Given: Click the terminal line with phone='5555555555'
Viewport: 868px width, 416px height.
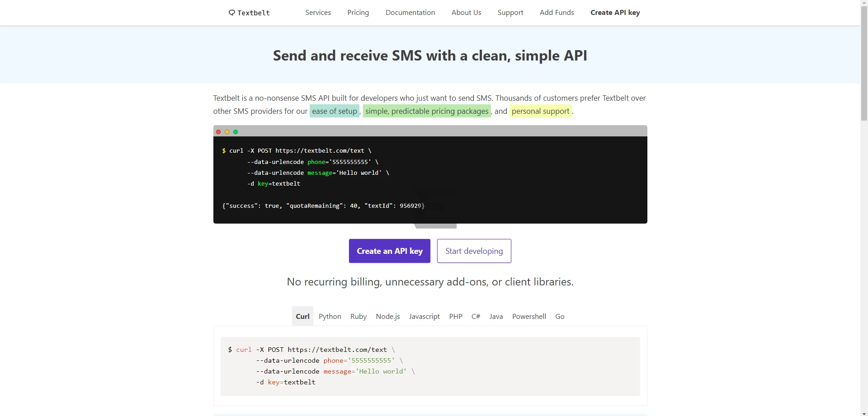Looking at the screenshot, I should (x=313, y=162).
